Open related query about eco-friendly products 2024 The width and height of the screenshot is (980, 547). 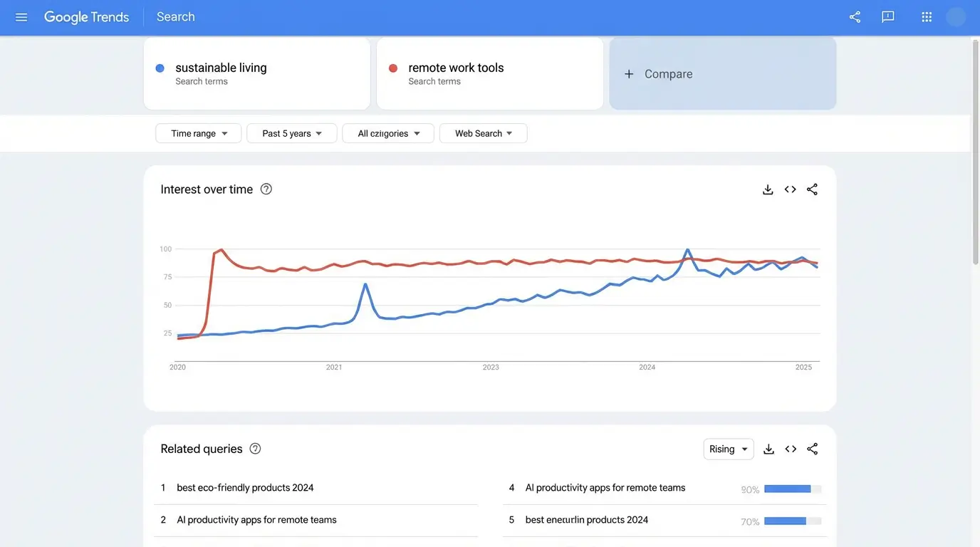[x=245, y=486]
